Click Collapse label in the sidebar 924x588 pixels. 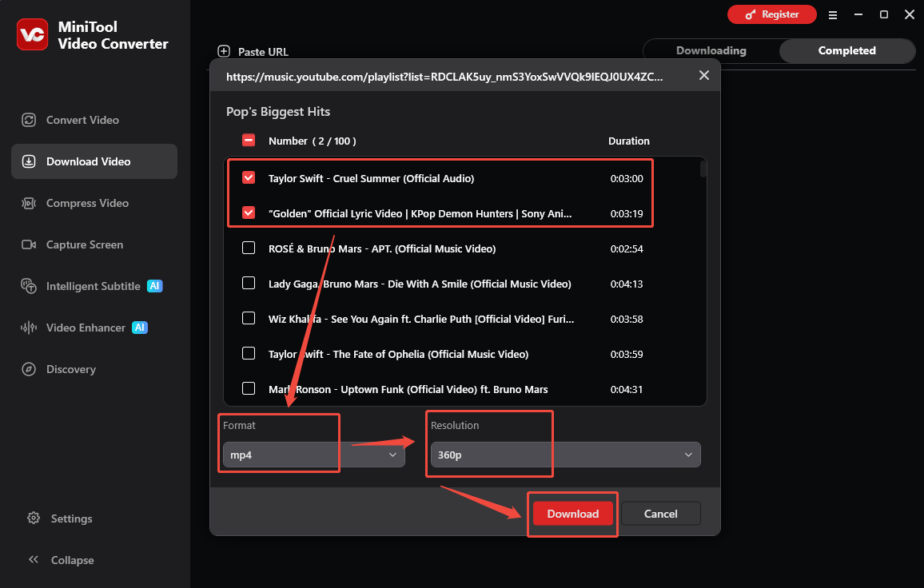click(x=73, y=560)
